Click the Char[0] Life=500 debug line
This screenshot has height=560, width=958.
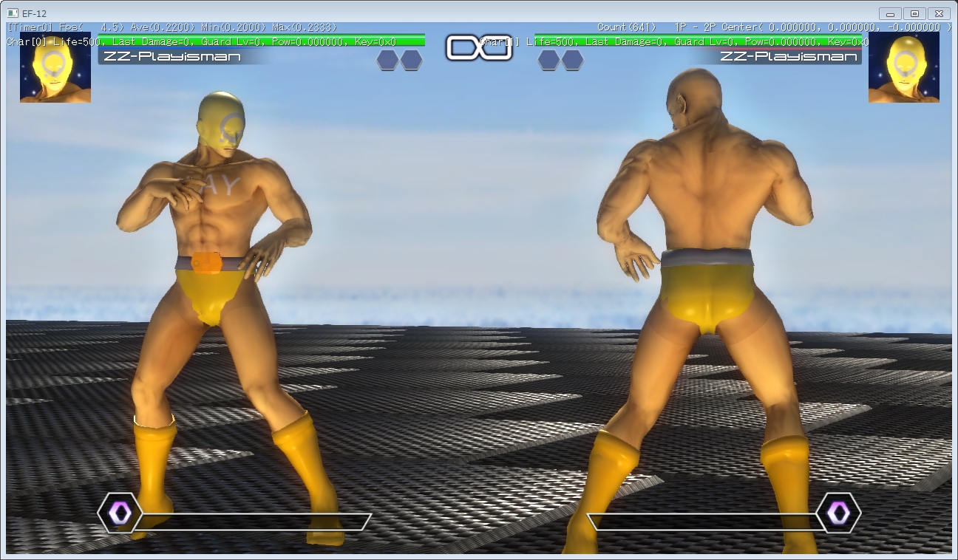tap(201, 42)
